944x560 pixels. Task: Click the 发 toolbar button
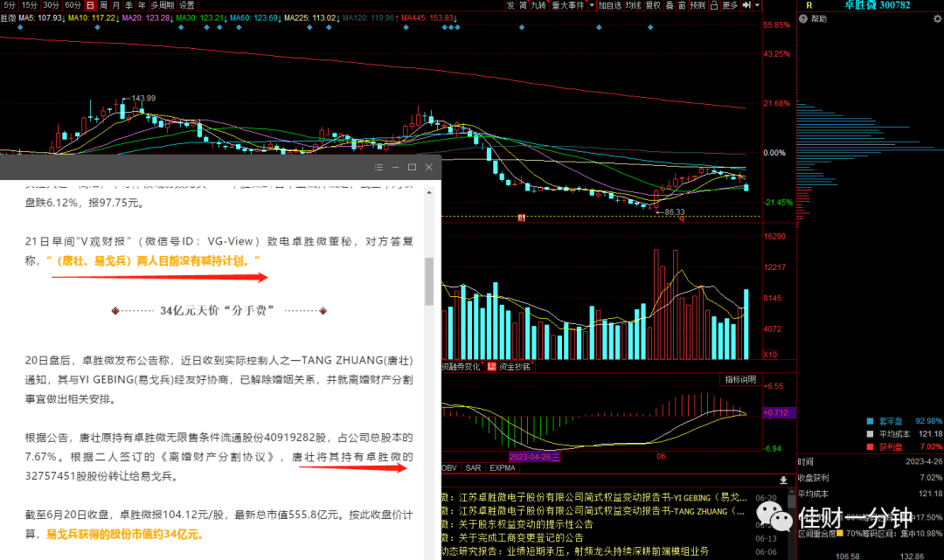click(x=510, y=5)
